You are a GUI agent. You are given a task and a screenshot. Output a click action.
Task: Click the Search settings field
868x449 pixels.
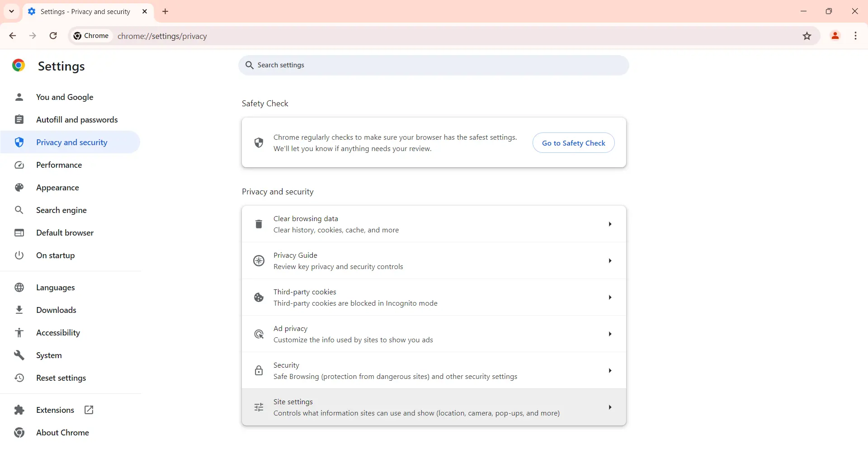(x=433, y=66)
